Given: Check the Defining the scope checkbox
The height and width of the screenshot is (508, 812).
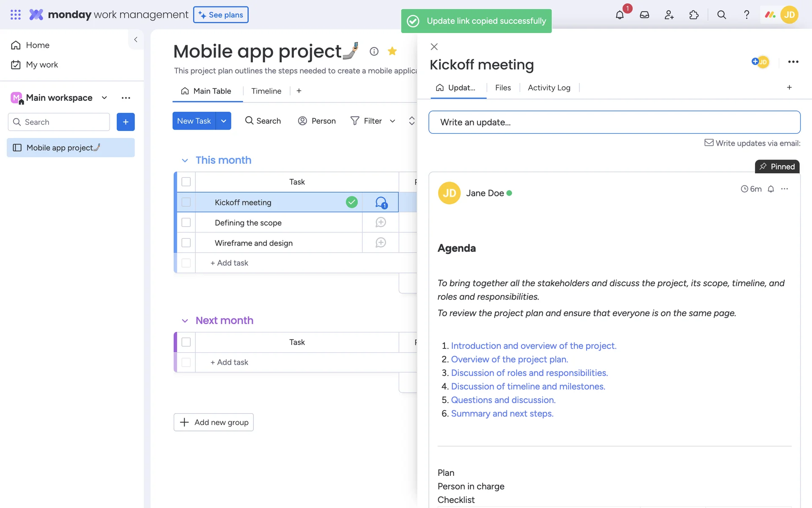Looking at the screenshot, I should (x=186, y=223).
